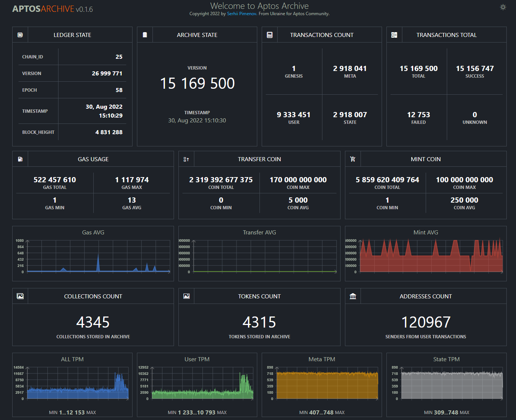Screen dimensions: 516x420
Task: Click ALL TPM MIN 1...12 153 MAX label
Action: (x=72, y=412)
